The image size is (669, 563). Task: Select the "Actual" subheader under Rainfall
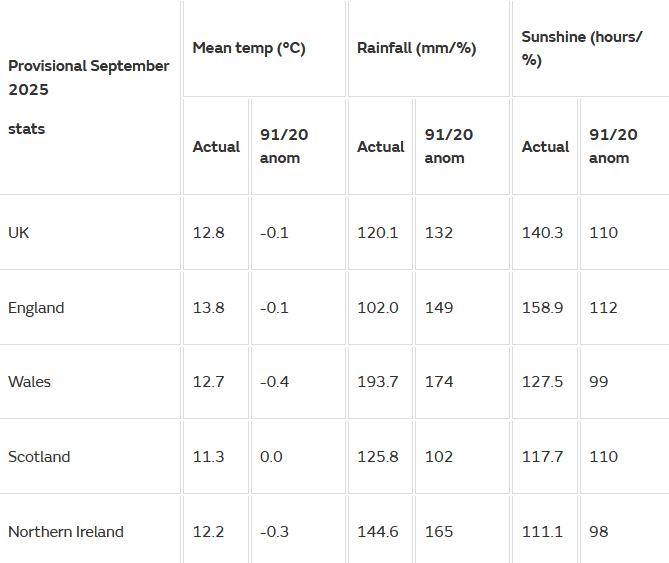381,147
